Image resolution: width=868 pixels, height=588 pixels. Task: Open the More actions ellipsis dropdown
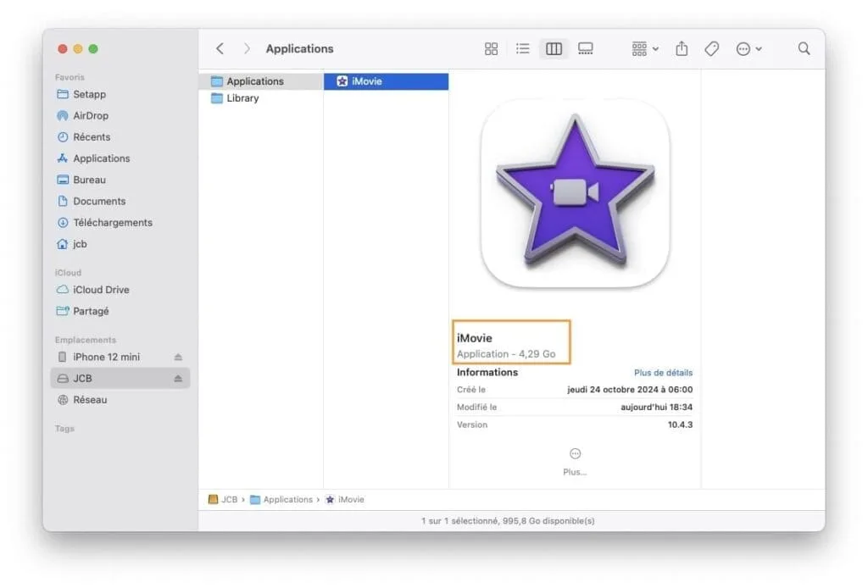(x=748, y=48)
